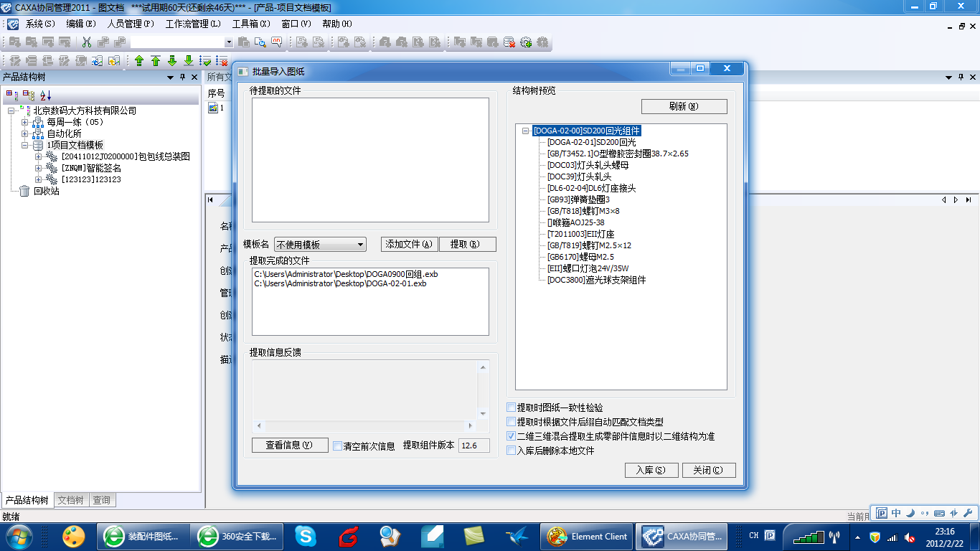Click the 提取信息反馈 horizontal scrollbar right arrow

point(471,425)
